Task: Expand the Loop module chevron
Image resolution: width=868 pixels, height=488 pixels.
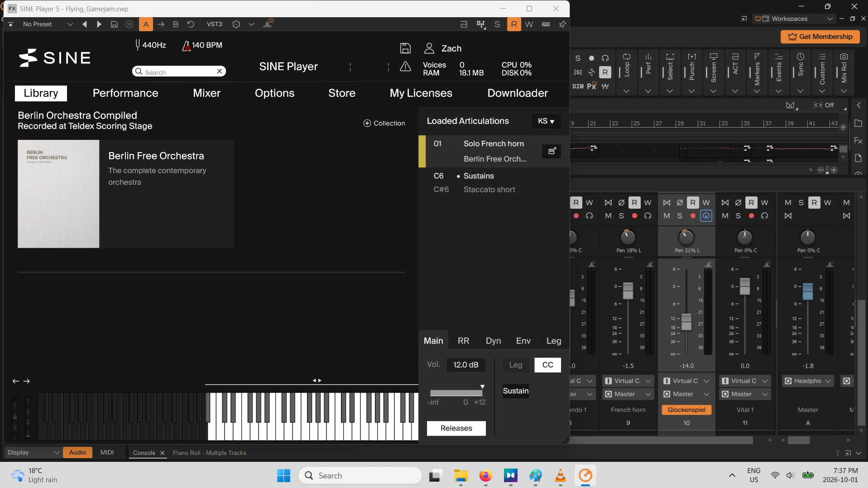Action: coord(627,91)
